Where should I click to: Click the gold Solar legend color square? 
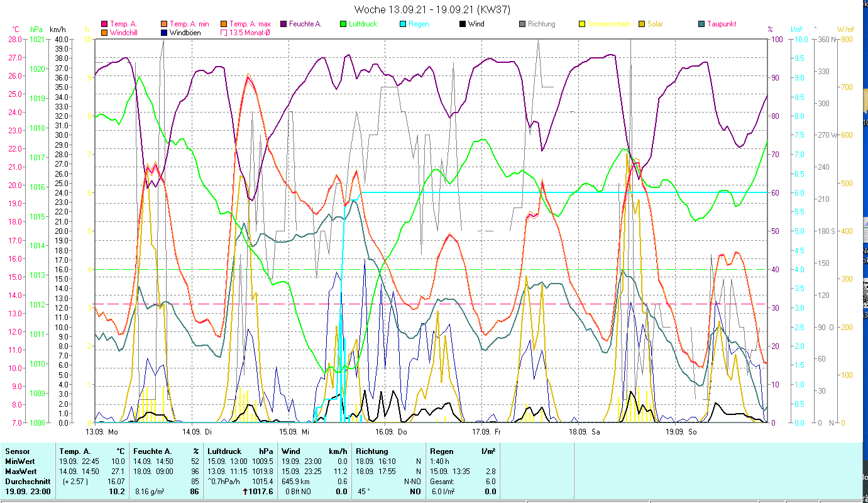[641, 25]
